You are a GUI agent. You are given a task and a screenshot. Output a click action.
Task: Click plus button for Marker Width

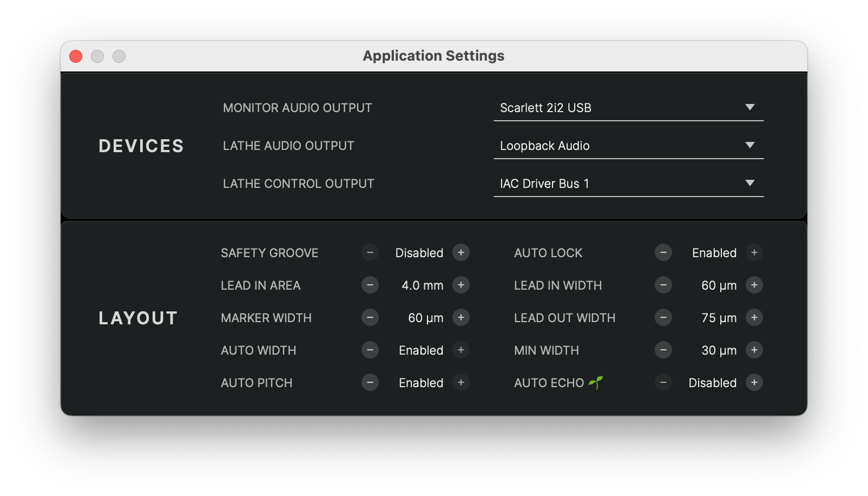461,318
